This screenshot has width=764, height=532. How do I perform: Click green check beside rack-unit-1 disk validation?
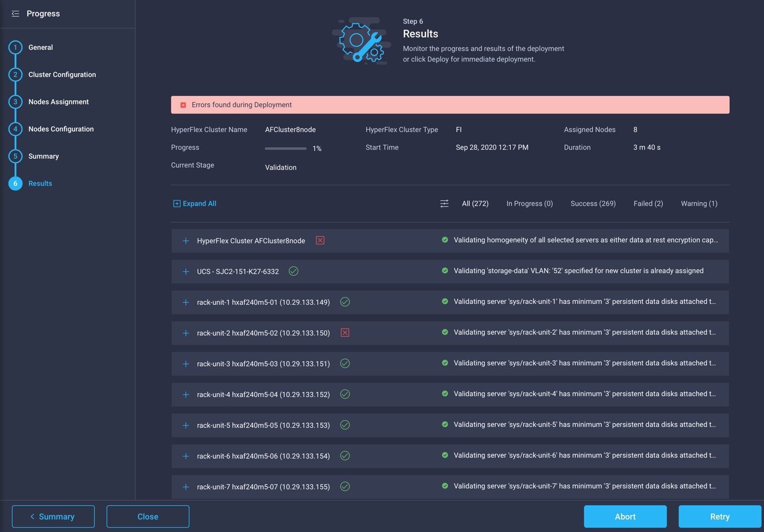pyautogui.click(x=445, y=301)
